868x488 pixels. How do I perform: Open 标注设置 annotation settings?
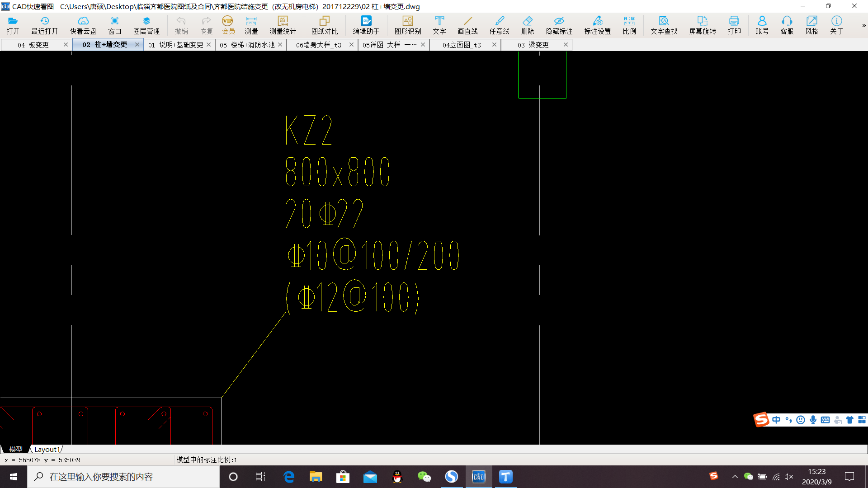pyautogui.click(x=598, y=25)
